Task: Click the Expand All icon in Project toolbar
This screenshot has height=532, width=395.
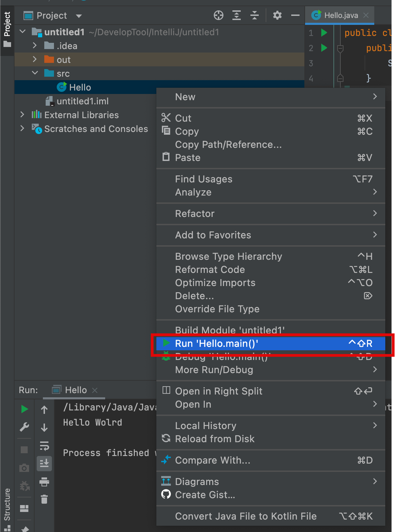Action: pos(237,15)
